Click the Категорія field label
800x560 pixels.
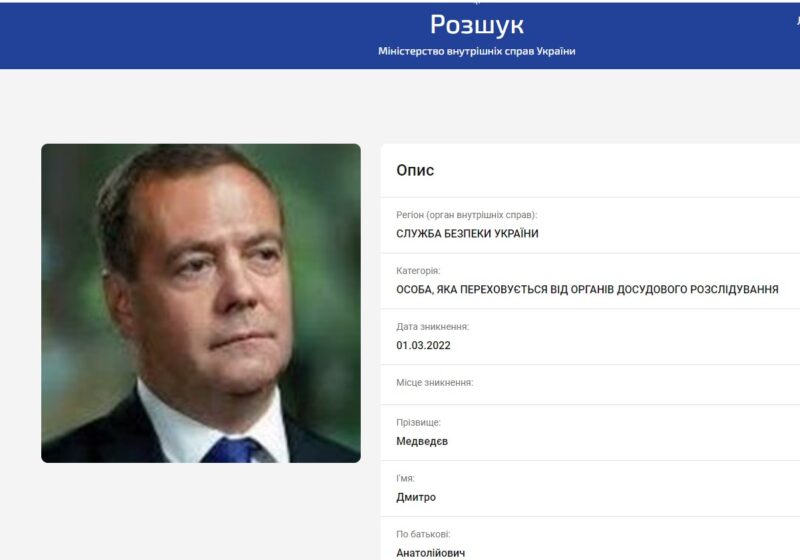coord(418,271)
